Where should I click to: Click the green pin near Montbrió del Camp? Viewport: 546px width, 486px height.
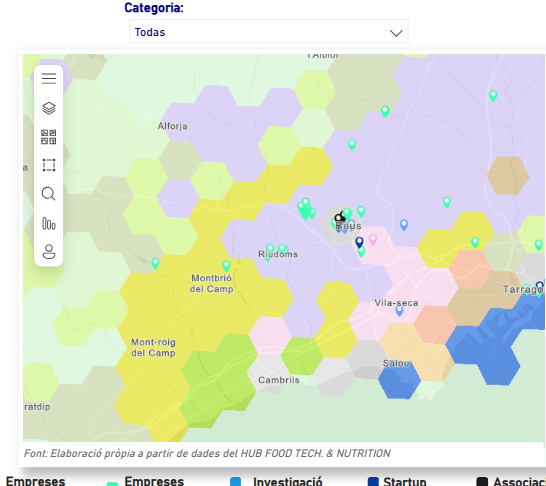(226, 266)
